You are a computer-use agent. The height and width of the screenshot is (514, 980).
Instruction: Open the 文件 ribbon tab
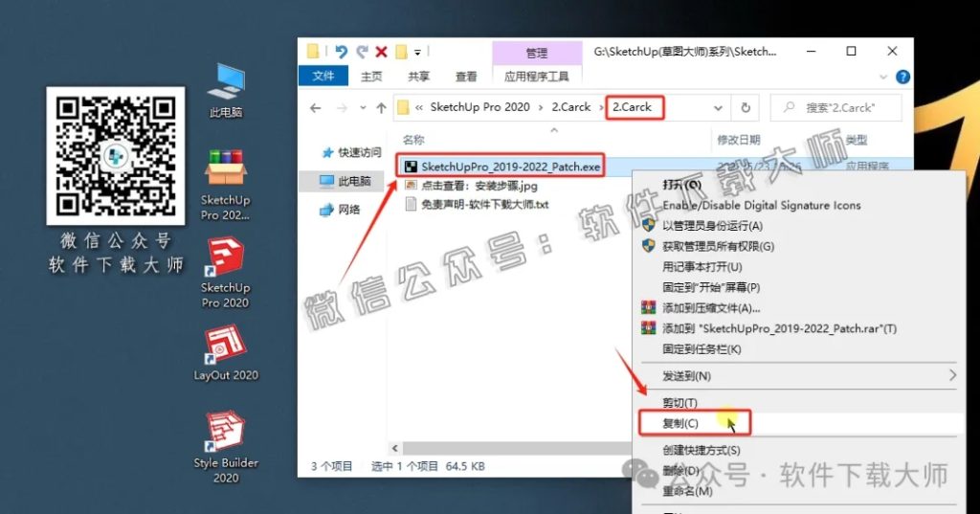[323, 77]
